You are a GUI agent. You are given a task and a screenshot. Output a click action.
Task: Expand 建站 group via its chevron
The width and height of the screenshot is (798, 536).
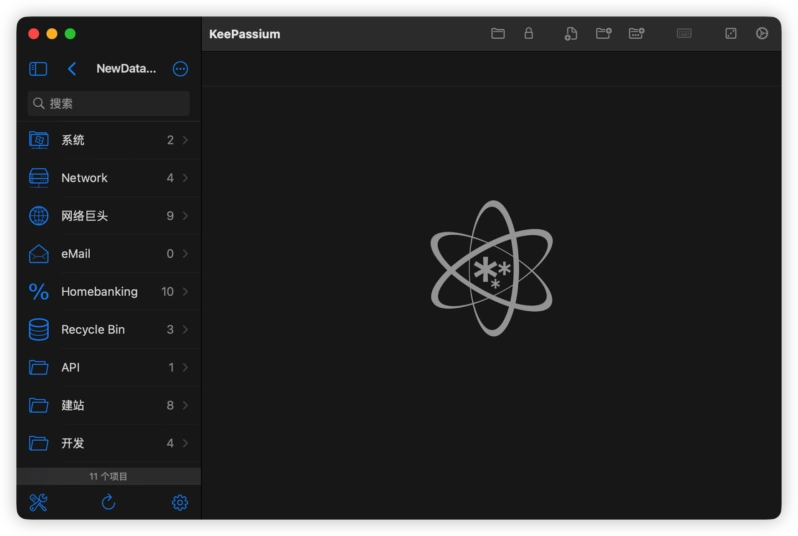(x=185, y=405)
